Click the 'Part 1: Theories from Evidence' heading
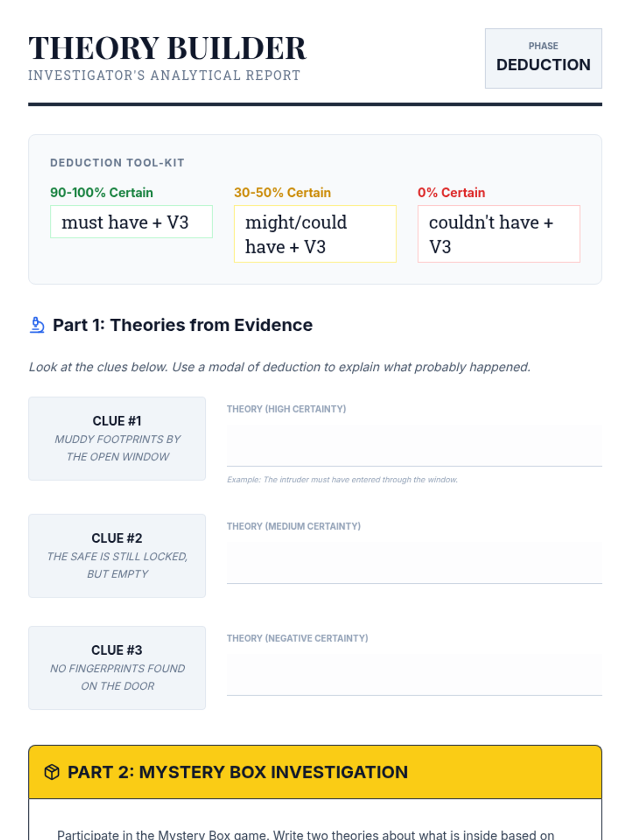The image size is (630, 840). 183,325
